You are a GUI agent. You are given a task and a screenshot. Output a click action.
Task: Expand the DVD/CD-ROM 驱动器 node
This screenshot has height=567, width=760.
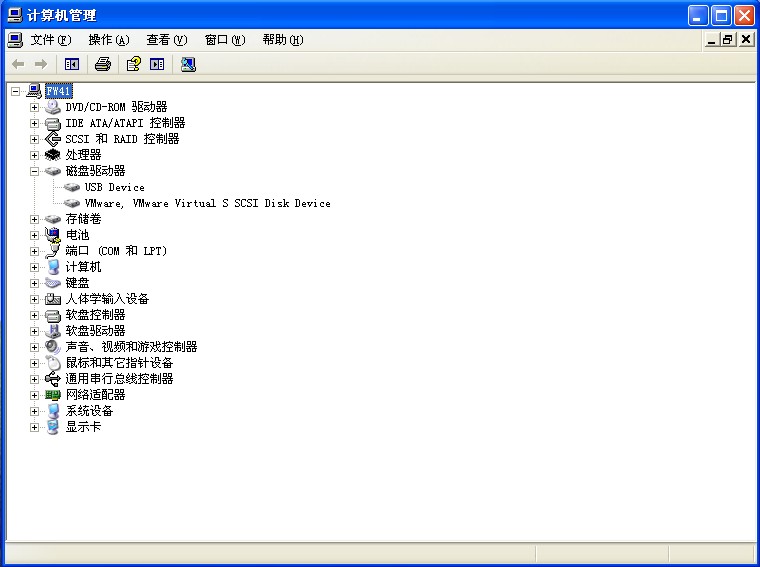(x=34, y=107)
